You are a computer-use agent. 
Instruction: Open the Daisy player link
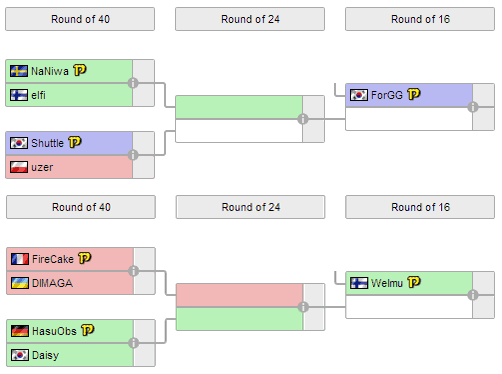coord(45,355)
